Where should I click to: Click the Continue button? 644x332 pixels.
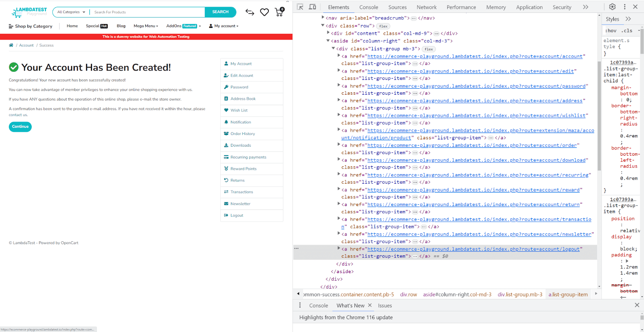pos(20,127)
